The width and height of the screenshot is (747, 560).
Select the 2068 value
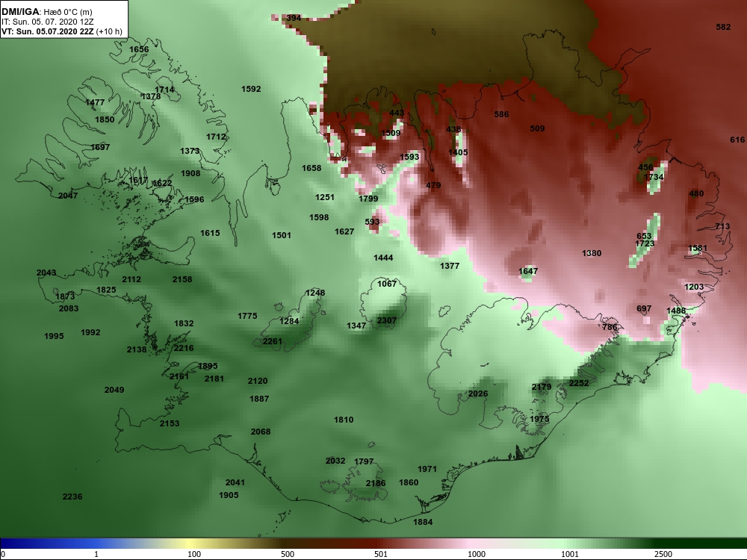[x=261, y=432]
